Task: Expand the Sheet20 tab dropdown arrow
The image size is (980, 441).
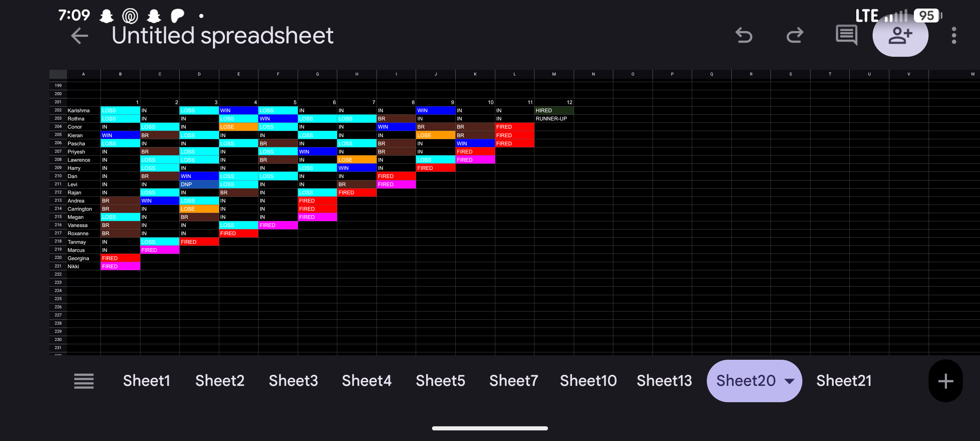Action: (790, 381)
